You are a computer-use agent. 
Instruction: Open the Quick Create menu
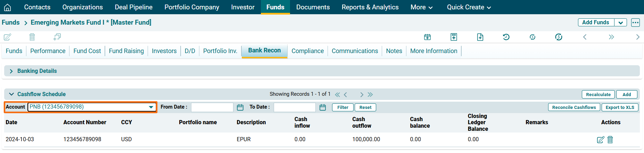pos(469,7)
